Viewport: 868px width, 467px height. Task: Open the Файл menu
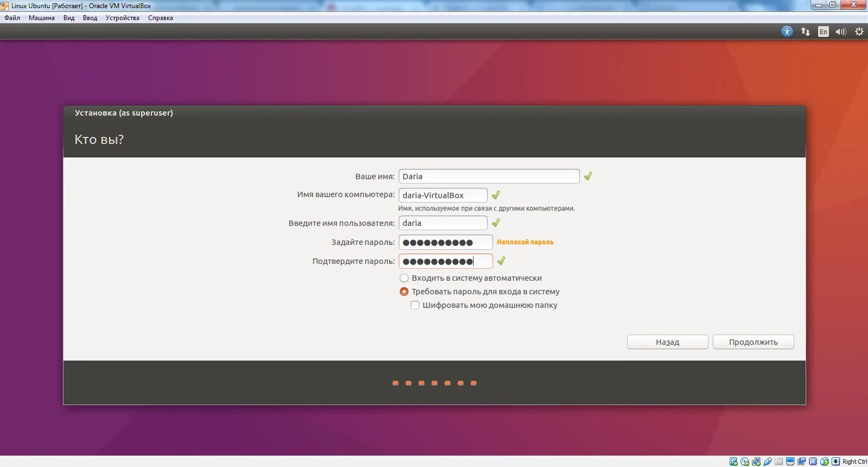[x=12, y=18]
